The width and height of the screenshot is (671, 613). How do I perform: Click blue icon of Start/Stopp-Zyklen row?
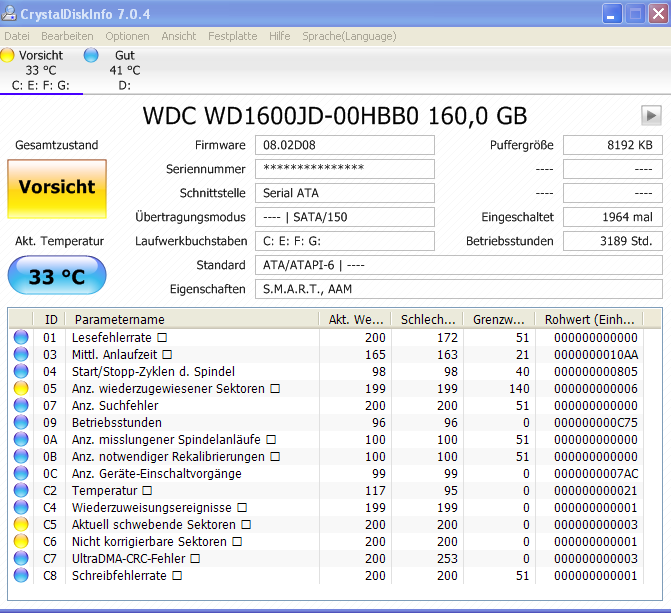click(21, 372)
